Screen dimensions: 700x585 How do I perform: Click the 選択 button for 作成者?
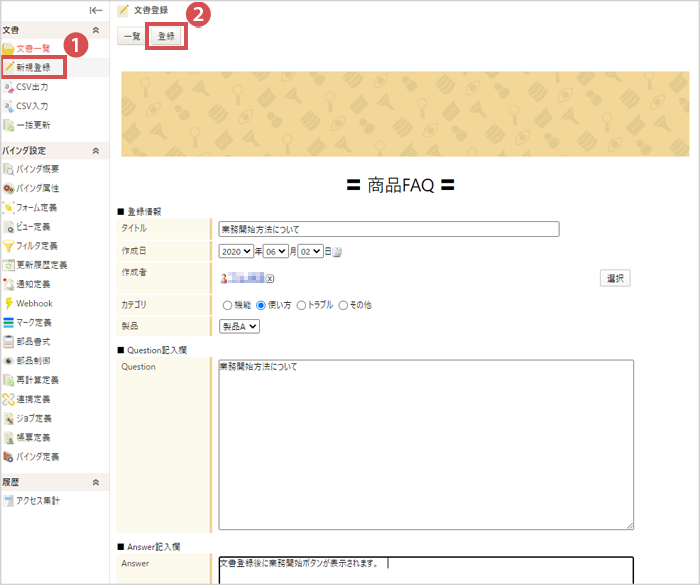pos(615,278)
